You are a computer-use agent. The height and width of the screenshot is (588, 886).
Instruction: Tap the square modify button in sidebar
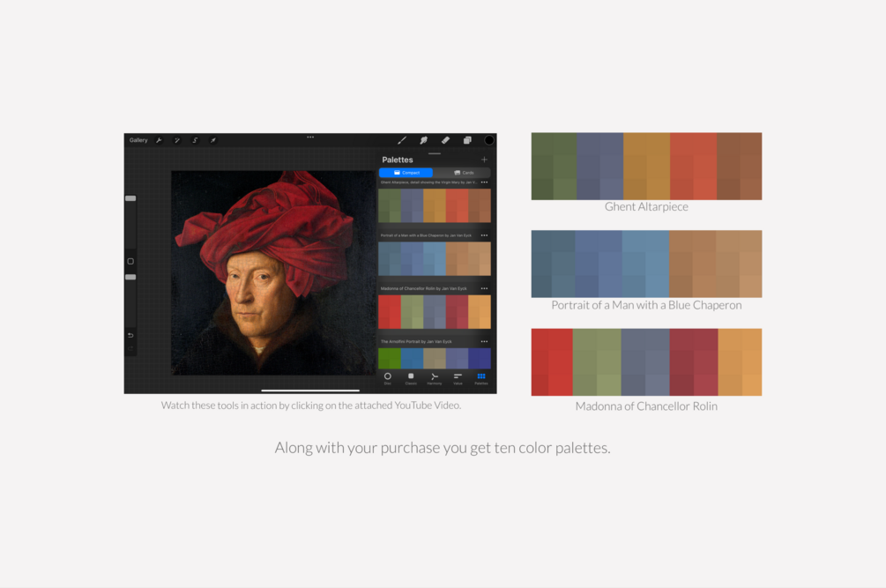point(130,262)
